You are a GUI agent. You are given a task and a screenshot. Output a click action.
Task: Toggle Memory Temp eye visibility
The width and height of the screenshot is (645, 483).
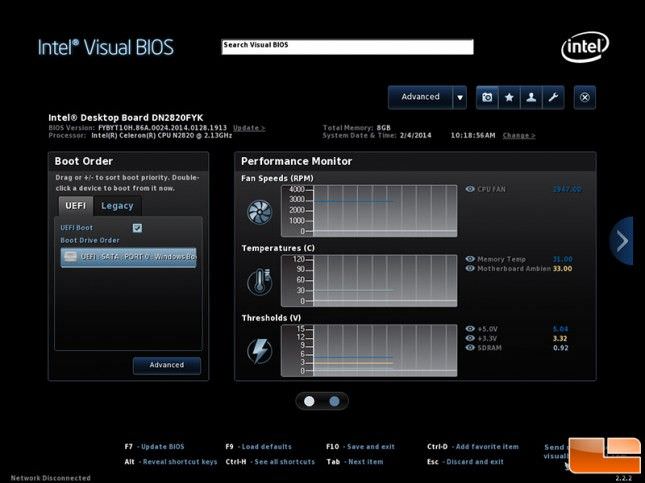click(471, 259)
